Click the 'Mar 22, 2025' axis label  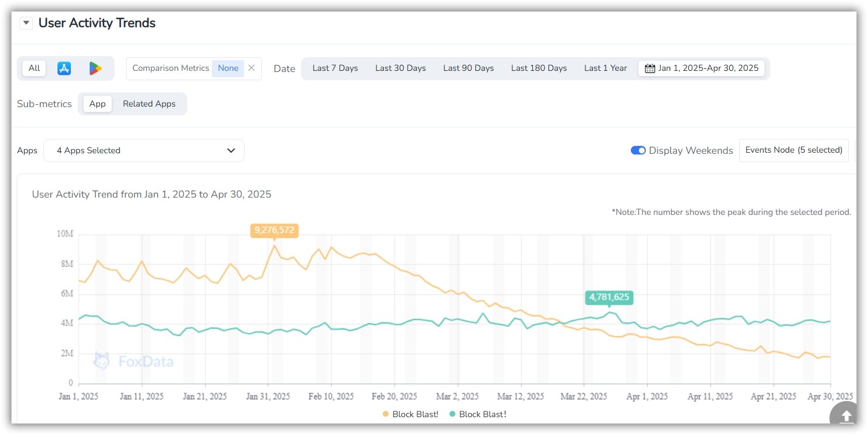coord(584,396)
